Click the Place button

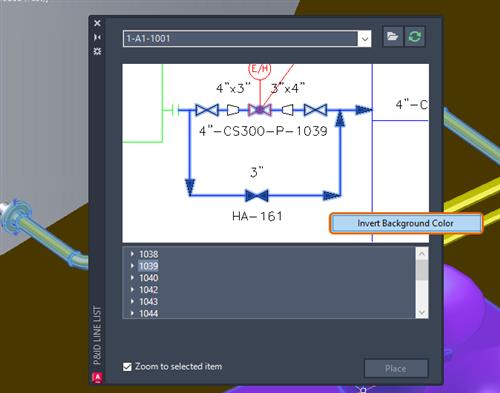pos(396,368)
